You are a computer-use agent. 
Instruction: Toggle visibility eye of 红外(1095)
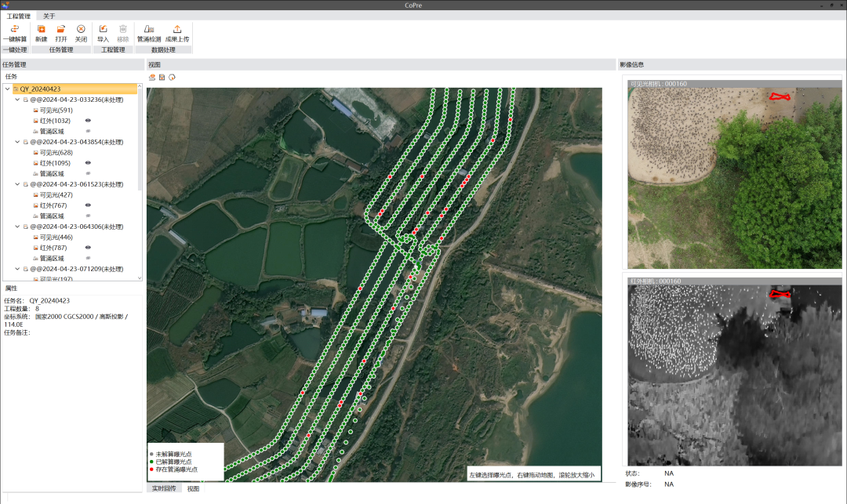pyautogui.click(x=88, y=162)
